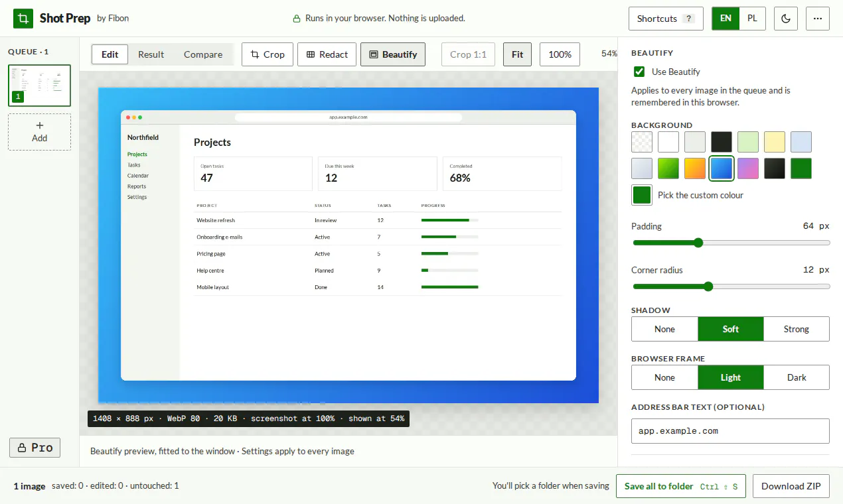Choose the light green background swatch

point(748,142)
